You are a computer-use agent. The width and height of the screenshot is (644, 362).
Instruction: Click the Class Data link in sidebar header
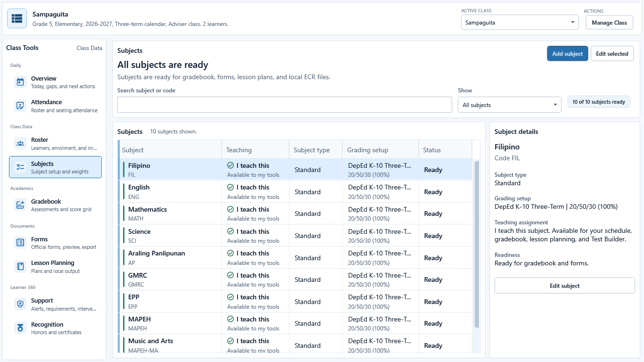89,48
